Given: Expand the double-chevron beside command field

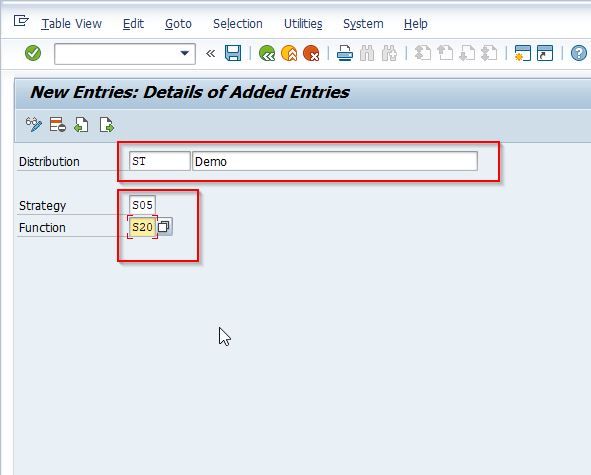Looking at the screenshot, I should [x=210, y=53].
